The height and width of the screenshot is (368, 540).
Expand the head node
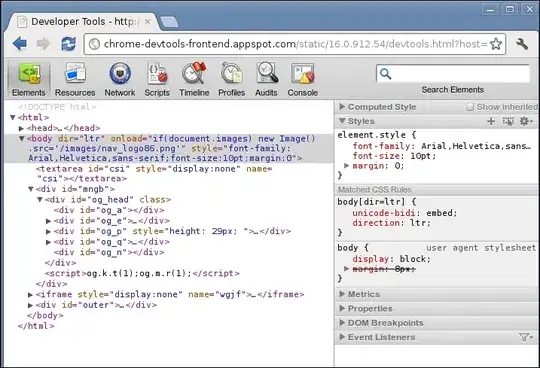pos(21,128)
